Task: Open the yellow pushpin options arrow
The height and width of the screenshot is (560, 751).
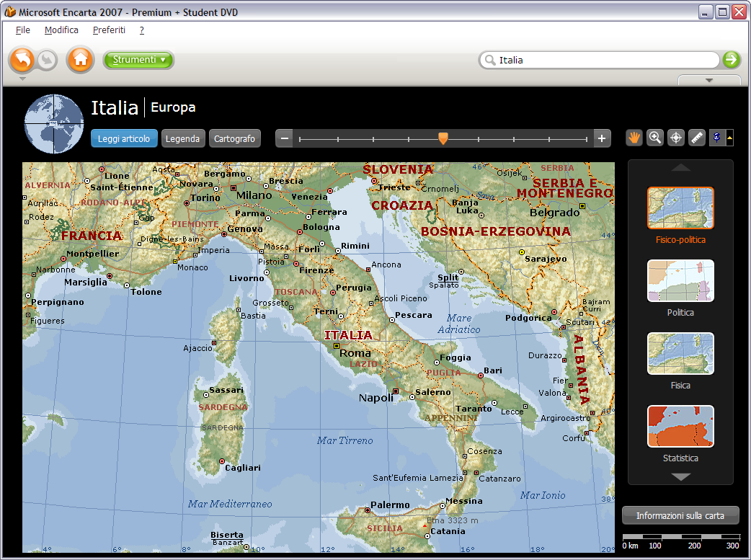Action: [x=729, y=138]
